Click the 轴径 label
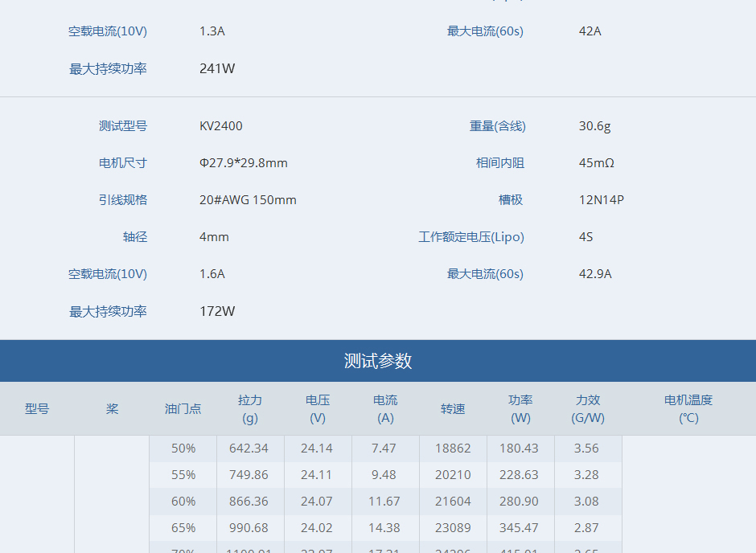The width and height of the screenshot is (756, 553). (135, 237)
